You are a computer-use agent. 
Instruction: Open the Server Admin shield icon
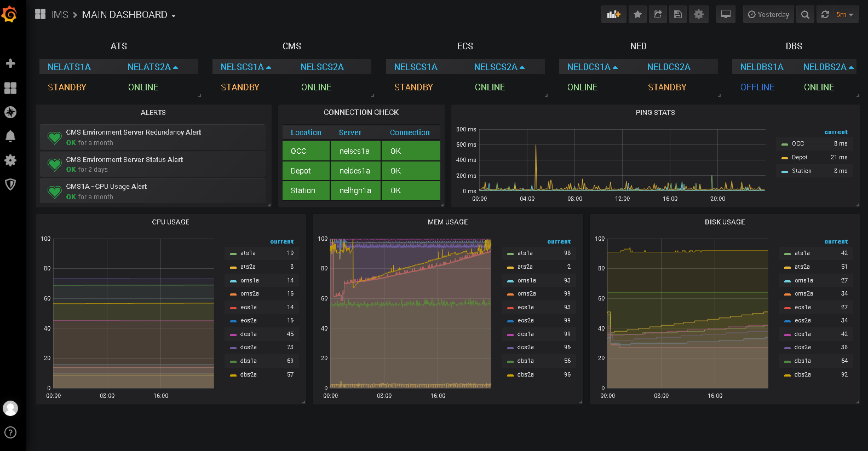(x=10, y=184)
